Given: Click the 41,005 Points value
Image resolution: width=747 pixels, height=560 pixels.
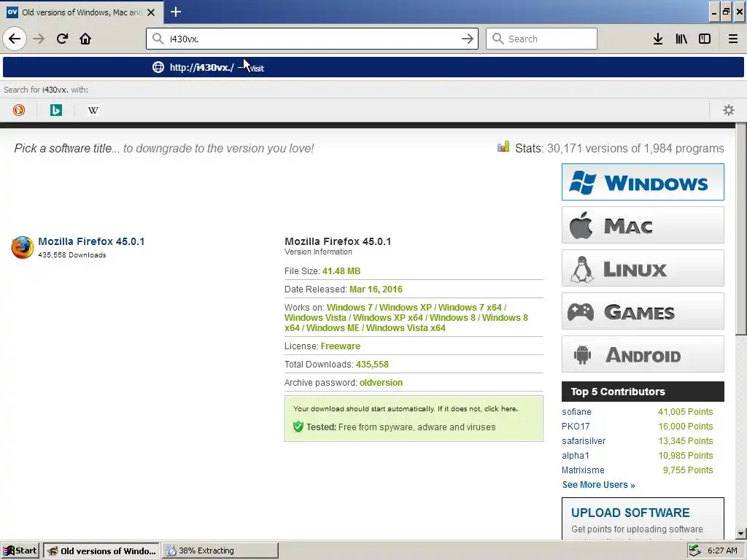Looking at the screenshot, I should click(x=685, y=411).
